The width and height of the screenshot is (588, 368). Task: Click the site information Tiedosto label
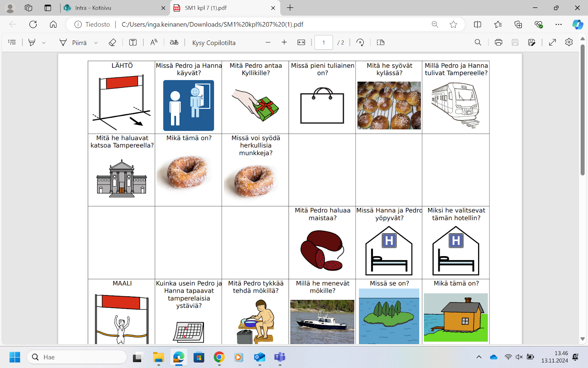click(93, 24)
